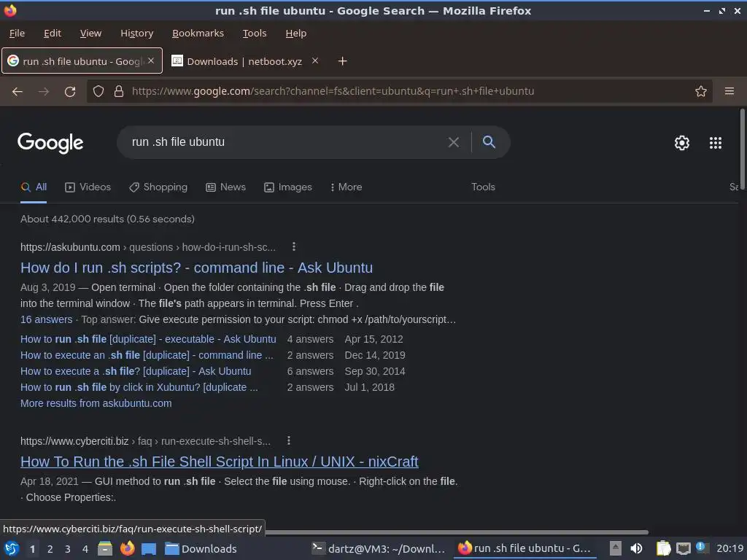The image size is (747, 560).
Task: Bookmark this page with the star
Action: tap(701, 91)
